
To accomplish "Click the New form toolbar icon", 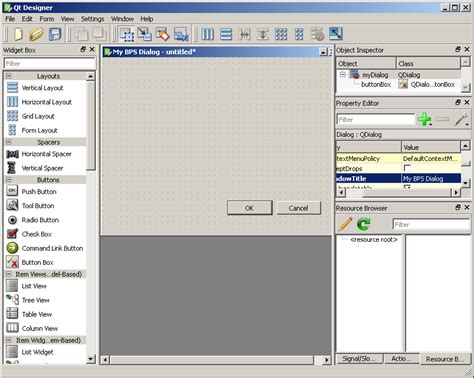I will [x=18, y=34].
